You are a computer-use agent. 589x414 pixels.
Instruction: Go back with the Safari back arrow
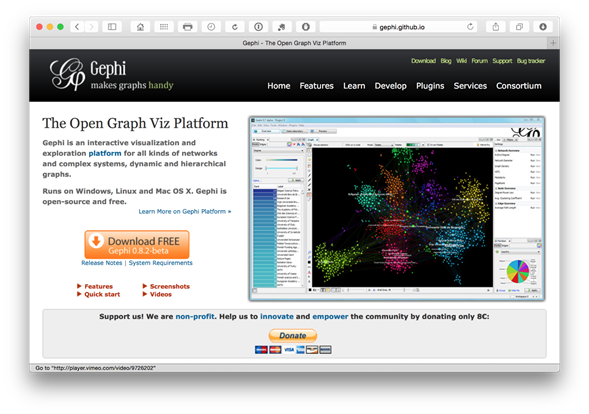[x=77, y=27]
